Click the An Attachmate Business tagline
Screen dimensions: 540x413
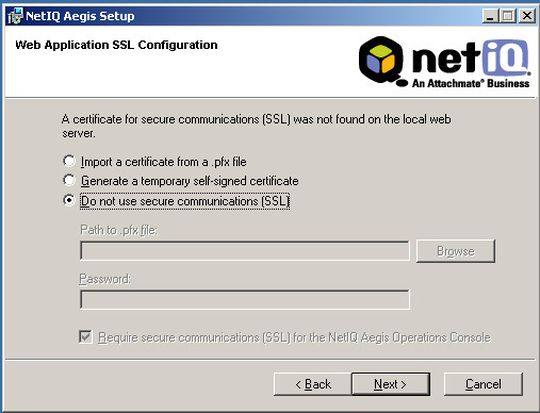471,83
